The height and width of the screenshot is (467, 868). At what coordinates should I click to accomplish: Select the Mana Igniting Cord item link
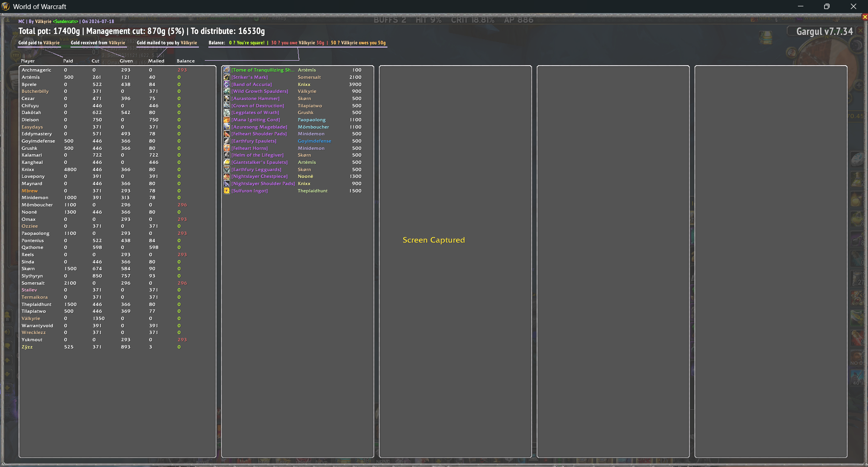[x=256, y=120]
